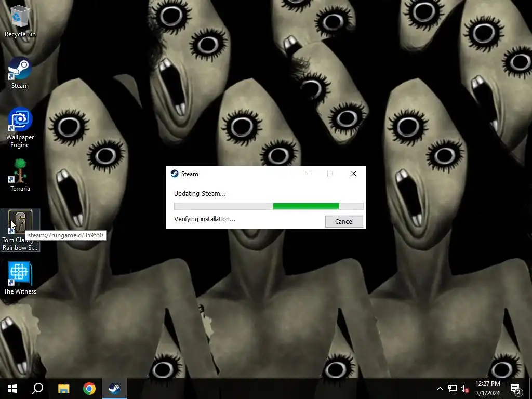Minimize the Steam update dialog
Image resolution: width=532 pixels, height=399 pixels.
click(307, 174)
